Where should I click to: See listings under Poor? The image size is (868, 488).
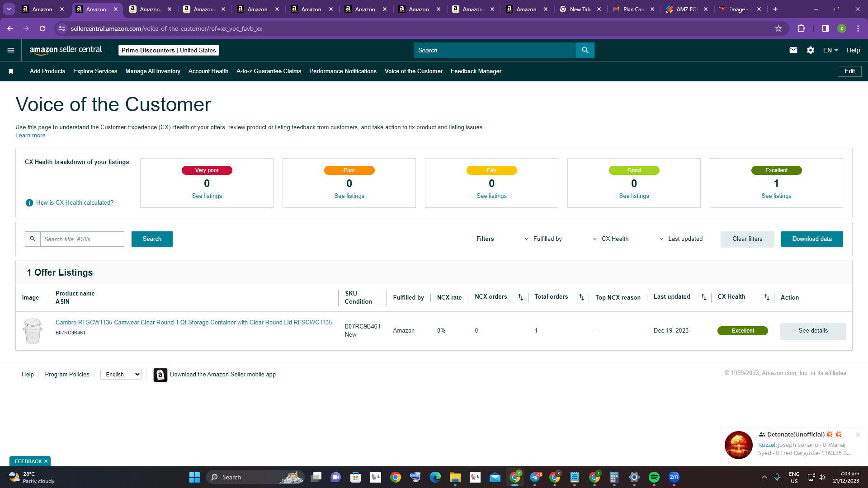click(349, 196)
